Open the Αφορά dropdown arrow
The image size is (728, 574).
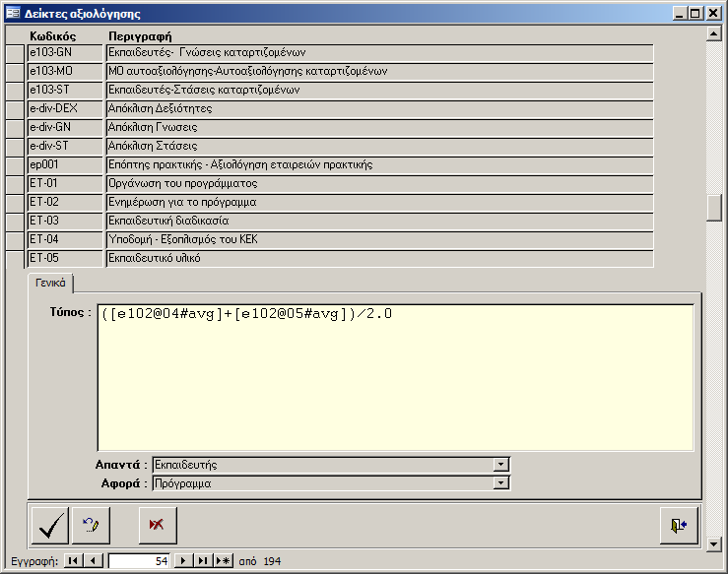point(501,483)
